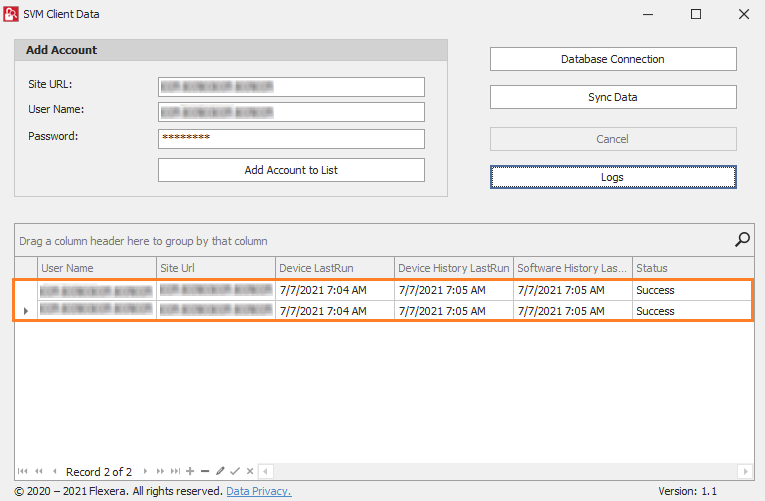The width and height of the screenshot is (765, 501).
Task: Click the disabled Cancel button
Action: click(x=613, y=139)
